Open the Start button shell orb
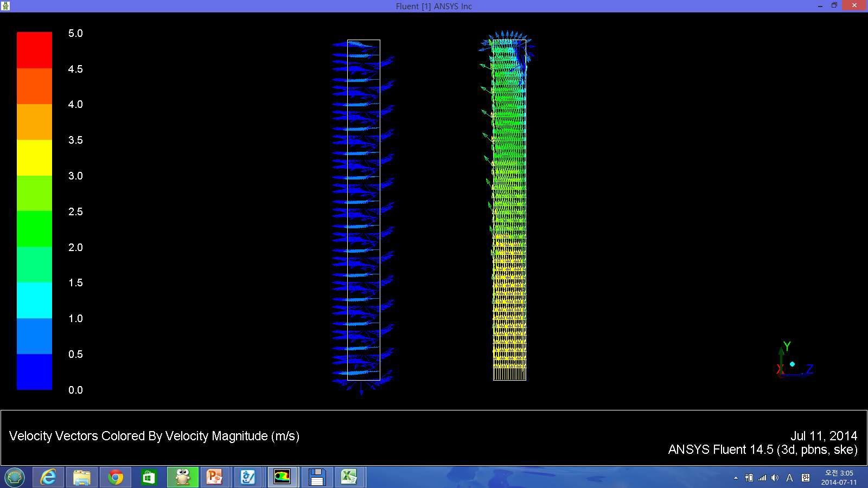Image resolution: width=868 pixels, height=488 pixels. point(15,477)
